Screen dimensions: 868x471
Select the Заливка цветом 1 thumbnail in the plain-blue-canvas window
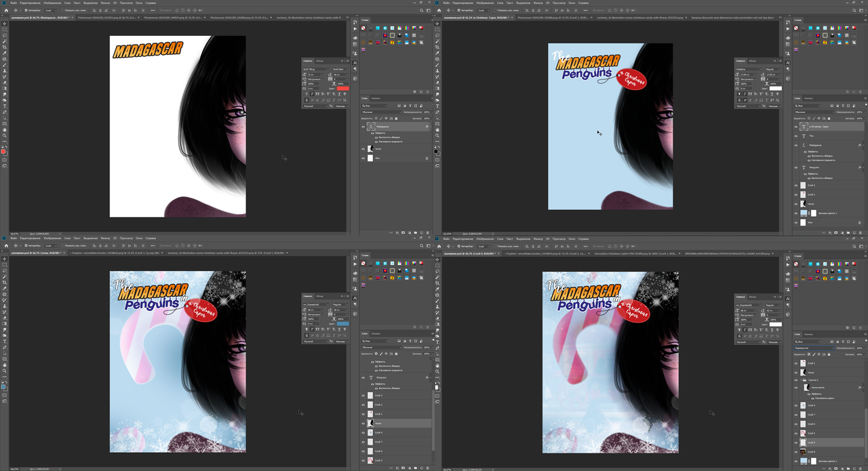(804, 213)
